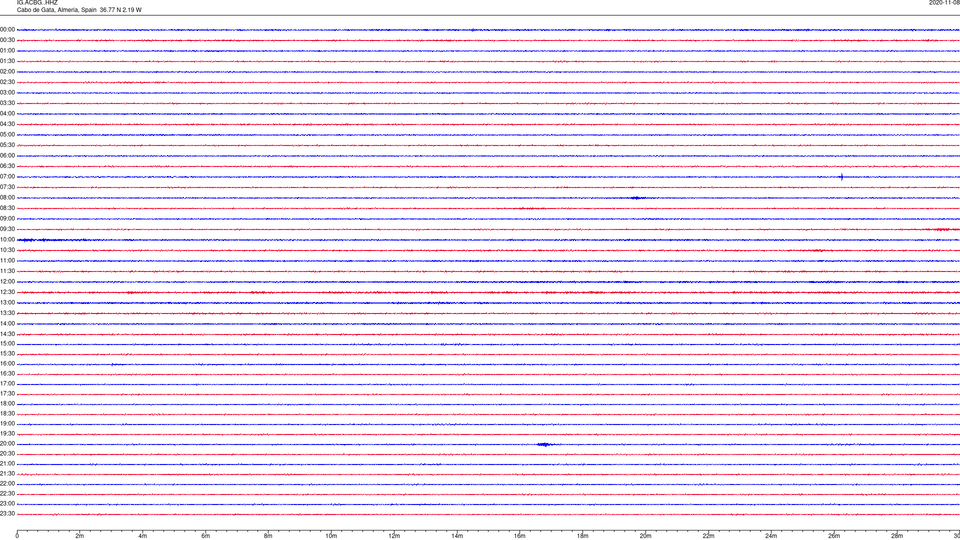960x540 pixels.
Task: Click the 02:00 time label
Action: [x=7, y=72]
